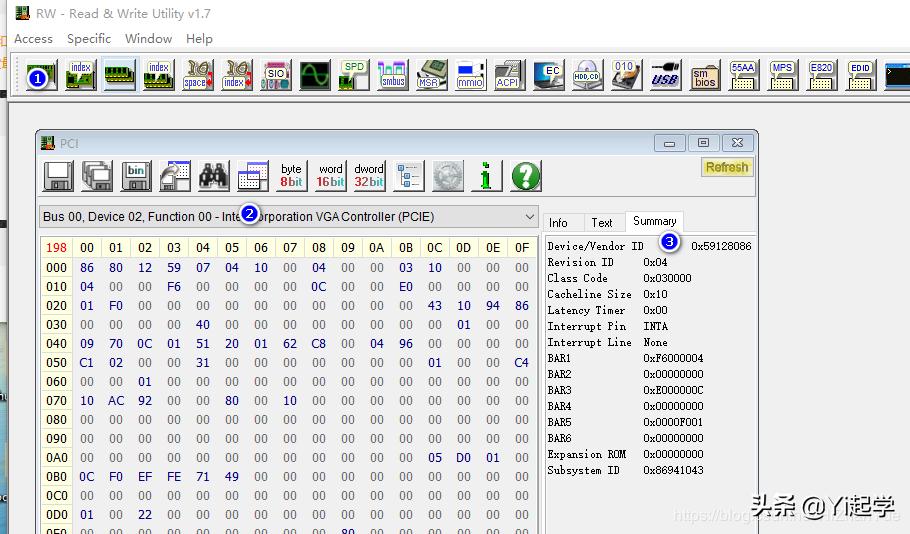Open the SMBIOS viewer icon

click(704, 75)
